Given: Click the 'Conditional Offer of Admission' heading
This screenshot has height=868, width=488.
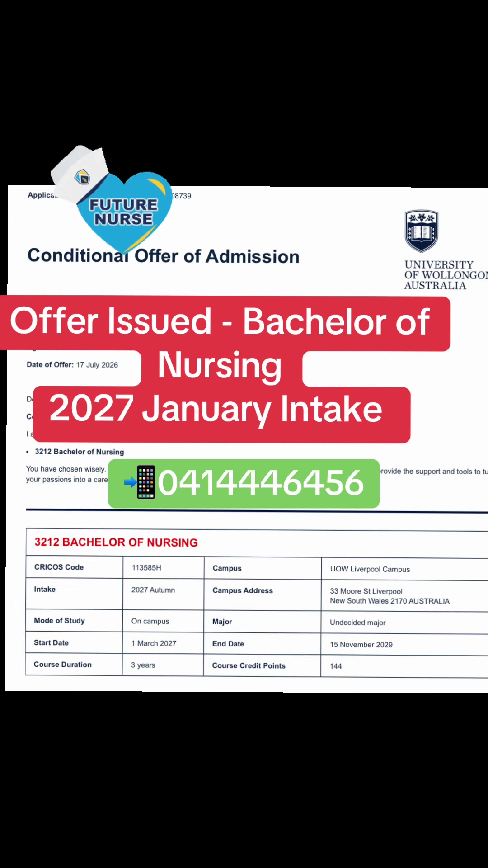Looking at the screenshot, I should 164,256.
